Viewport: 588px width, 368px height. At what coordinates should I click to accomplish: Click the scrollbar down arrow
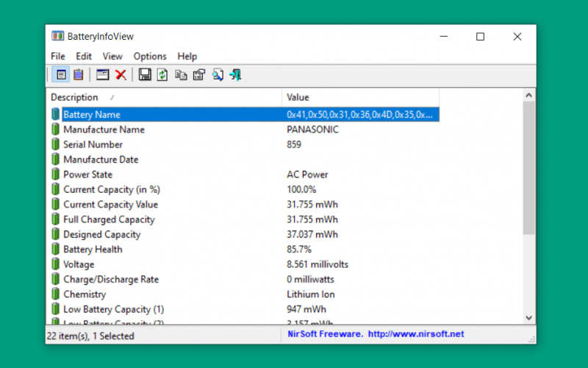(528, 318)
